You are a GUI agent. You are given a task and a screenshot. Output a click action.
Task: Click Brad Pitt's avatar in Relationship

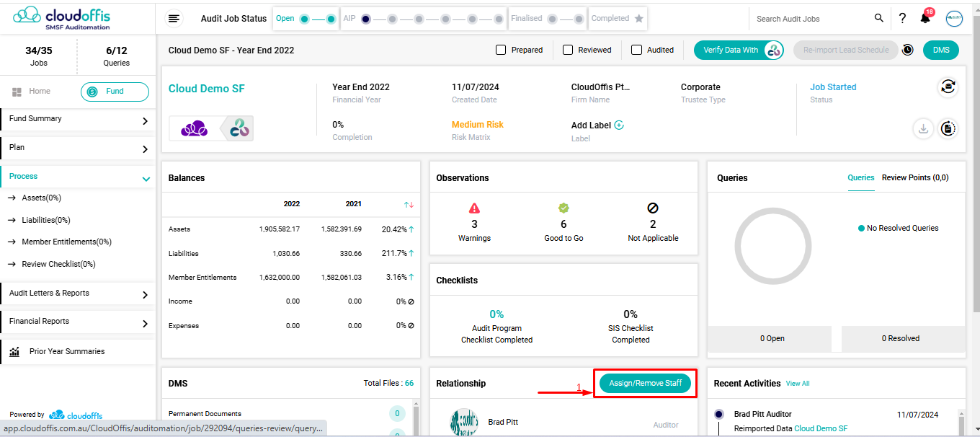tap(464, 423)
